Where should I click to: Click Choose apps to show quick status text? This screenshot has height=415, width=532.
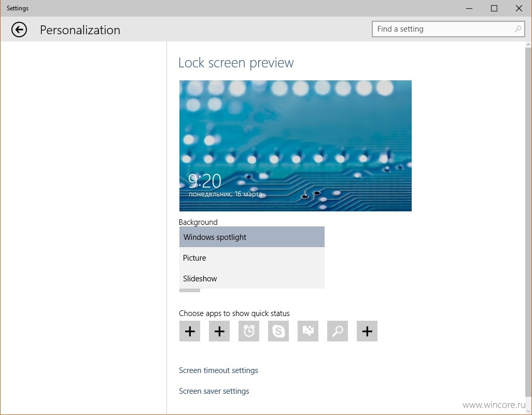(x=234, y=313)
